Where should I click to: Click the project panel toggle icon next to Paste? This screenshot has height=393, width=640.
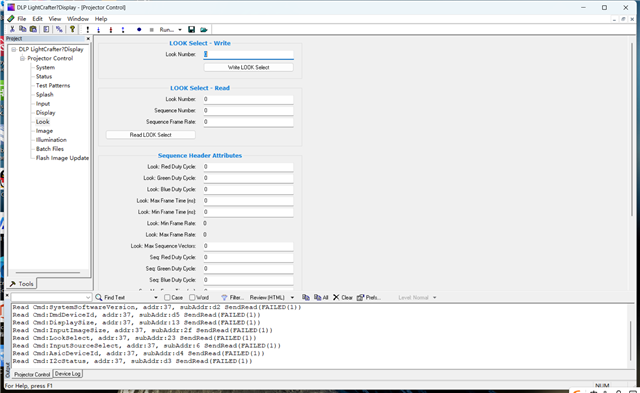coord(46,29)
